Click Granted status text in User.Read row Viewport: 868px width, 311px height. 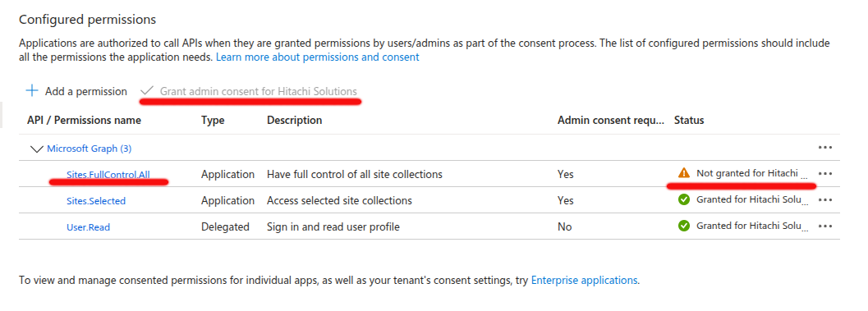pos(751,226)
